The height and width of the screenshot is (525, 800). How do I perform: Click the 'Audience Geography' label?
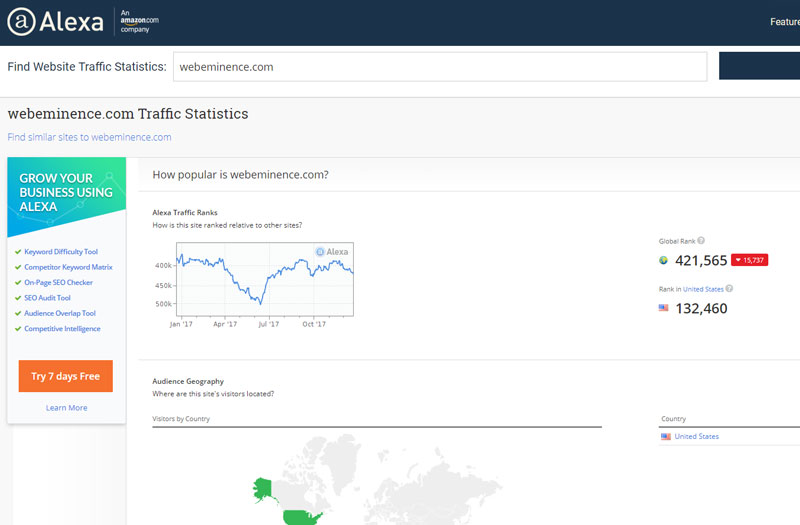(188, 381)
